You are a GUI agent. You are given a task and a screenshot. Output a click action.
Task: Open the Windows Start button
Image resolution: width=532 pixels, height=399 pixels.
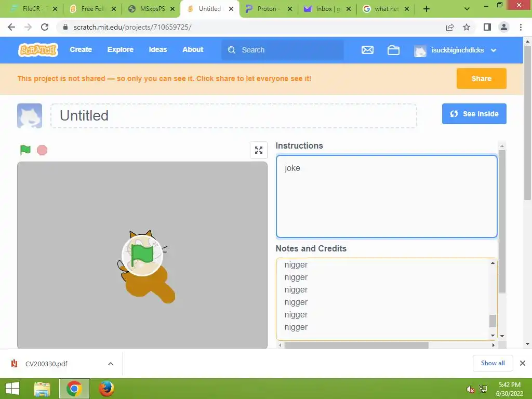click(x=12, y=389)
